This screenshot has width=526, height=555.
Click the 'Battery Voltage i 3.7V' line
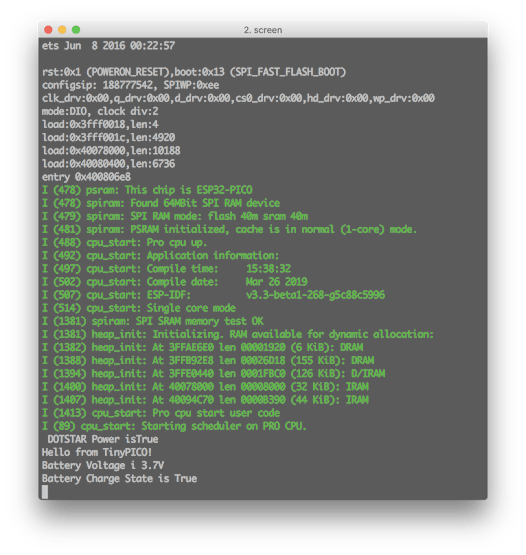click(103, 465)
